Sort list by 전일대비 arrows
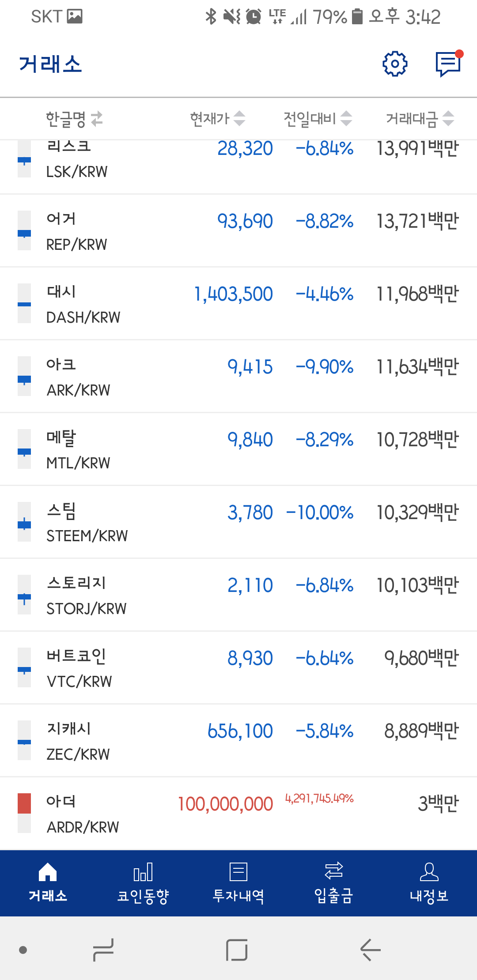 [x=346, y=118]
